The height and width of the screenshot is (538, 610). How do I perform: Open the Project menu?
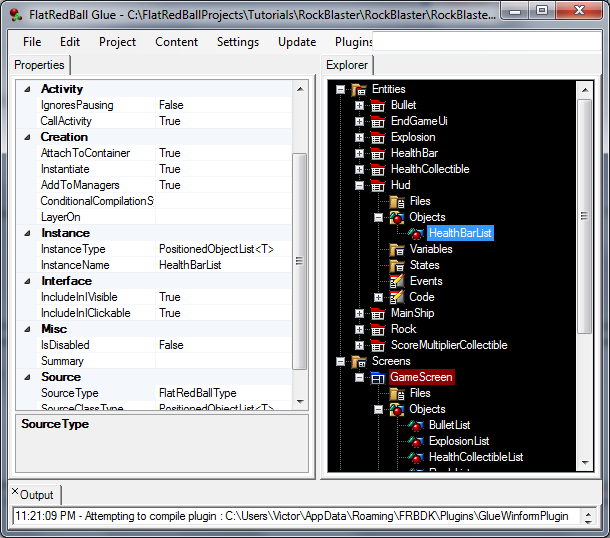117,42
